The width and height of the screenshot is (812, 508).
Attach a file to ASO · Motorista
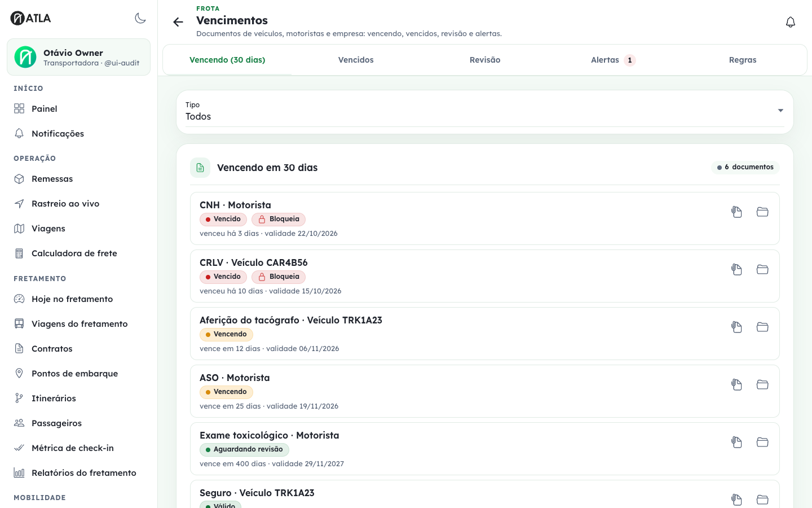point(736,384)
